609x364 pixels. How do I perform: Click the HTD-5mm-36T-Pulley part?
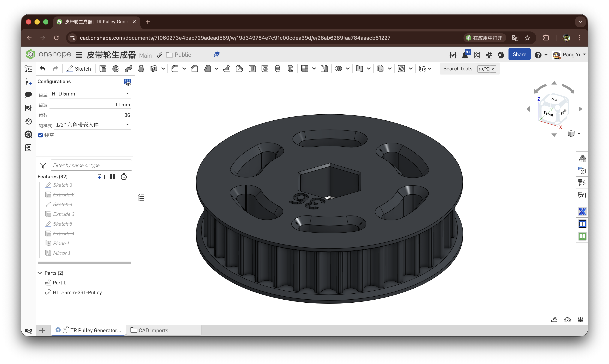pyautogui.click(x=77, y=292)
